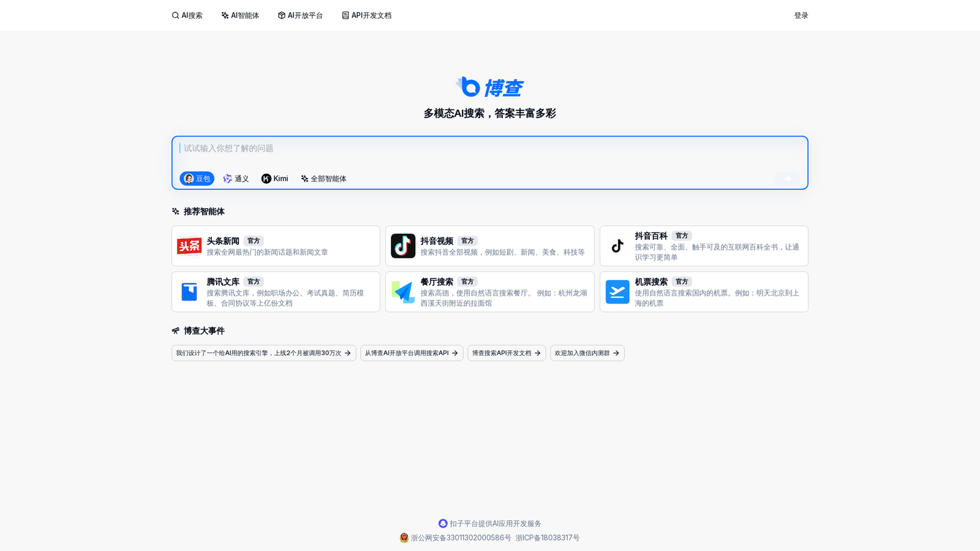Click the document icon beside API开发文档
Image resolution: width=980 pixels, height=551 pixels.
coord(345,15)
